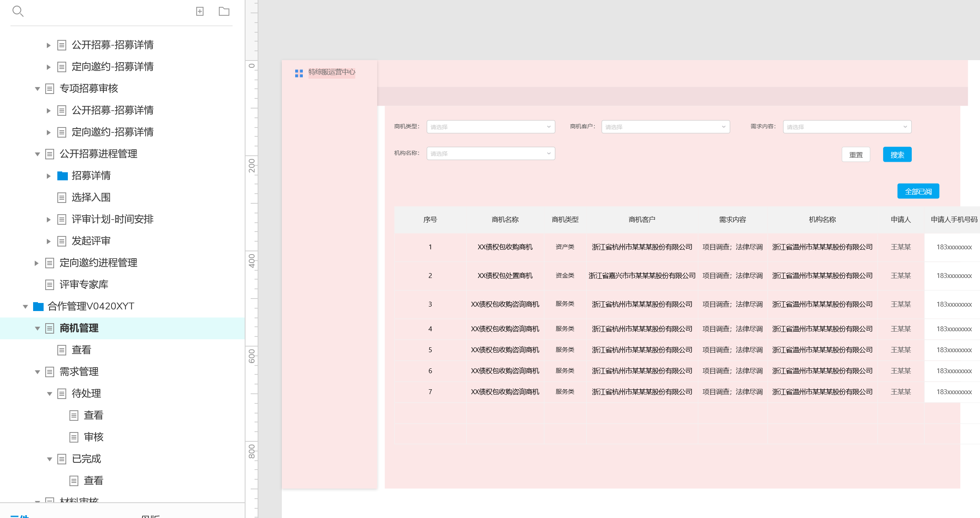Select 审核 page under 待处理
This screenshot has width=980, height=518.
point(94,437)
